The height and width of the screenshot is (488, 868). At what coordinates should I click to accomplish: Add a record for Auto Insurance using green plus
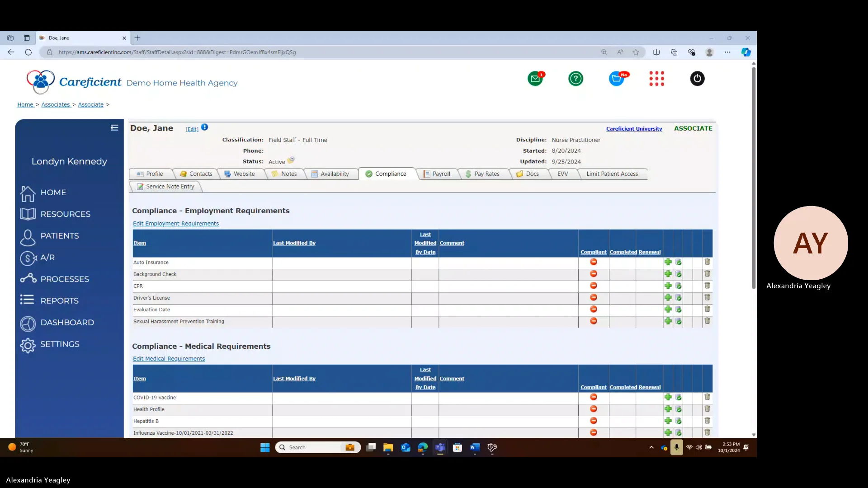(668, 262)
